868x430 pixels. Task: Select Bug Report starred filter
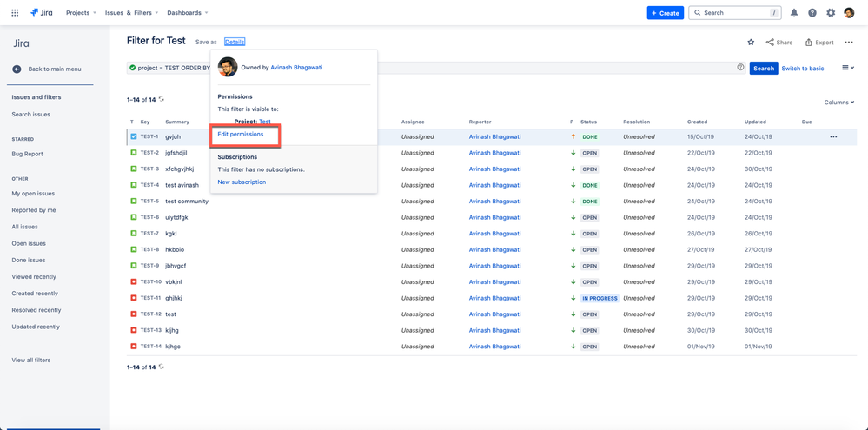27,154
